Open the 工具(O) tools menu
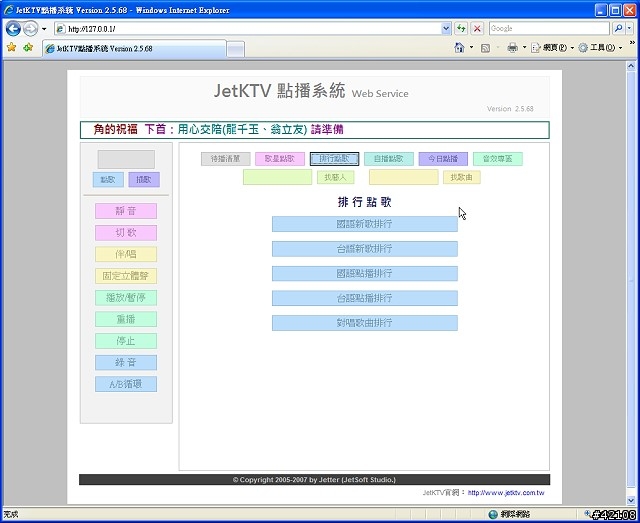Viewport: 640px width, 523px height. click(600, 48)
